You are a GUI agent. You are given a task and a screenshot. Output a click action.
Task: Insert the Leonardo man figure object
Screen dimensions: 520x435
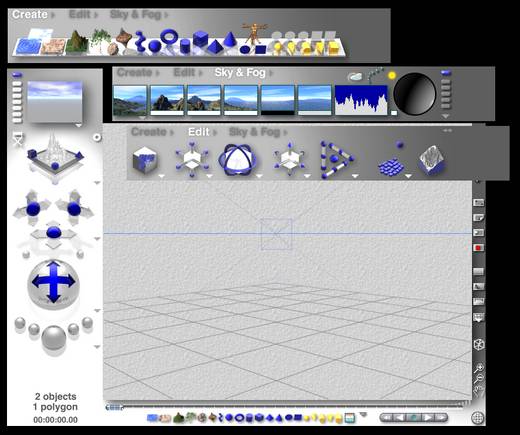click(x=255, y=33)
